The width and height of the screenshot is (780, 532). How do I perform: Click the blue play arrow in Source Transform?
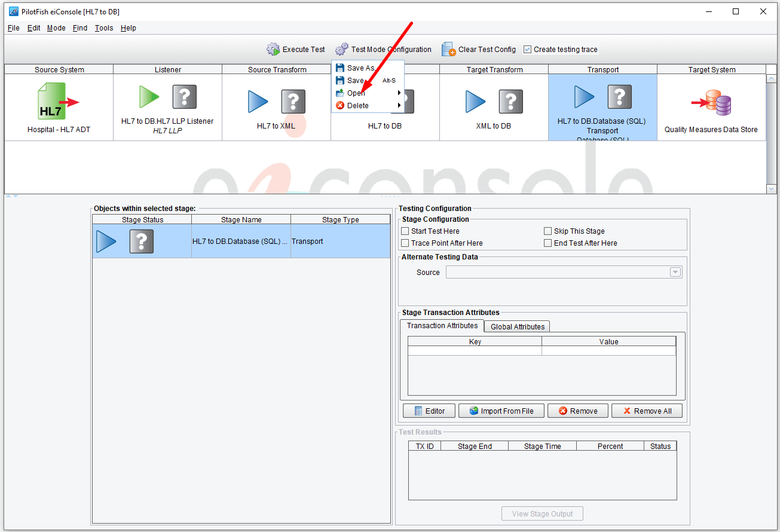(x=258, y=102)
